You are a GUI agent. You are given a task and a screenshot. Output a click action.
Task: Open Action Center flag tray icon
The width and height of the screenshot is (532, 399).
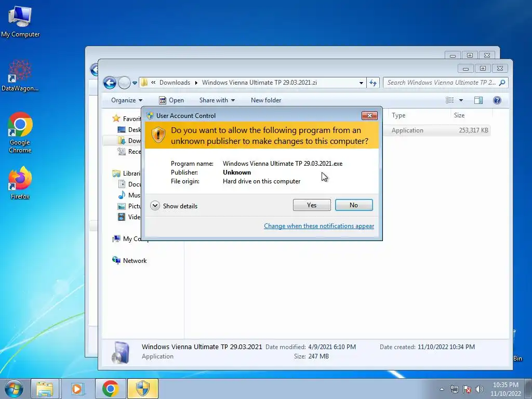pos(467,389)
